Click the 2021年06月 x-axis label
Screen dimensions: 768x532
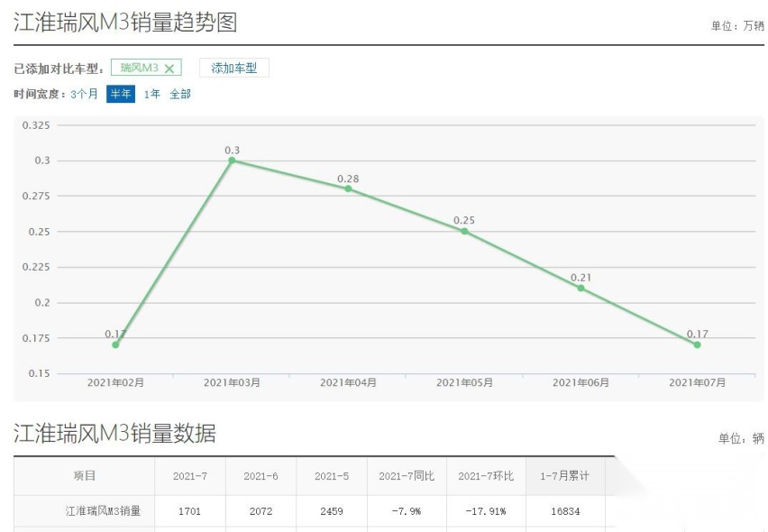click(x=581, y=382)
